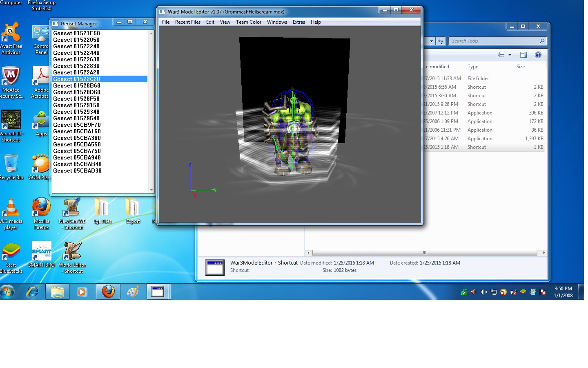Change the view with the Explorer list-view icon

(x=501, y=55)
